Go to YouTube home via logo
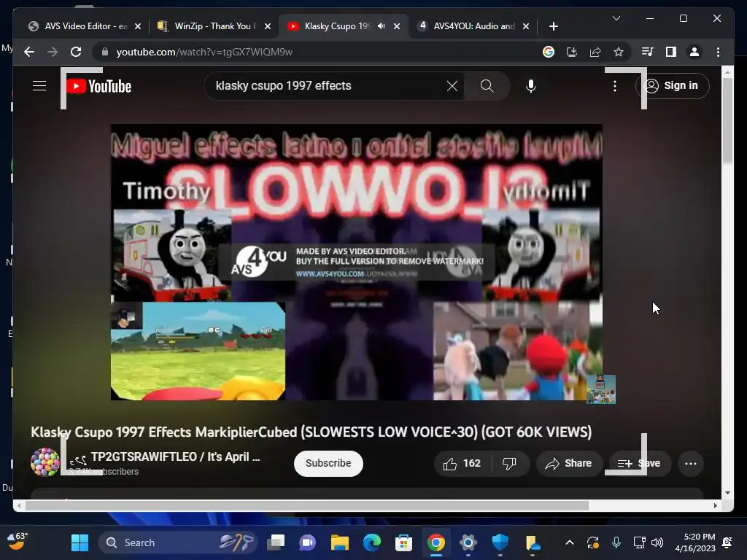Screen dimensions: 747x560 (x=99, y=86)
